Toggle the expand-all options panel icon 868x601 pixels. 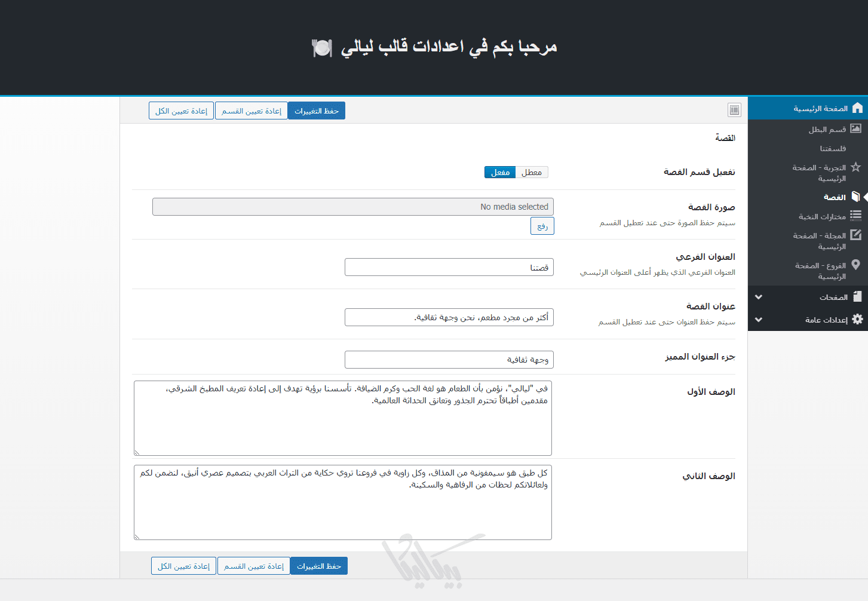tap(734, 110)
